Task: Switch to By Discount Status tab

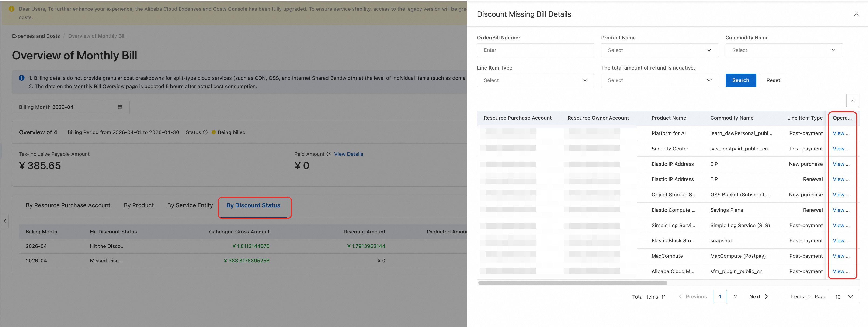Action: [x=253, y=205]
